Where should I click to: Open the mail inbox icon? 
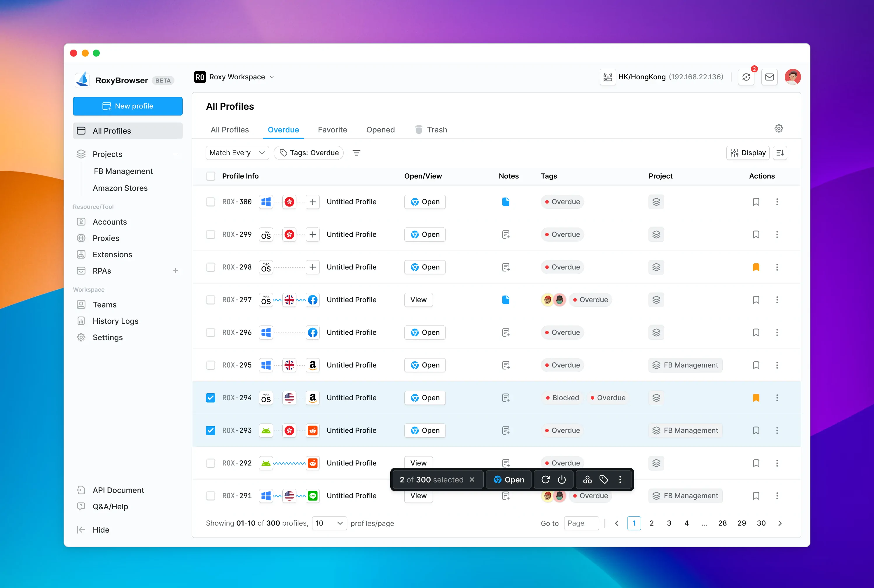click(x=769, y=77)
